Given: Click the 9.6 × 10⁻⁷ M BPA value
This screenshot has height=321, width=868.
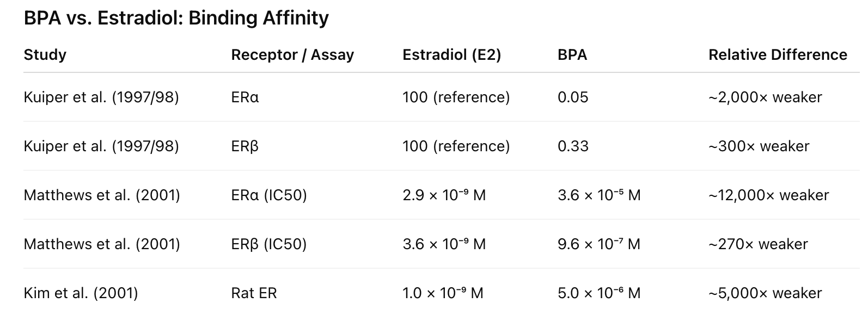Looking at the screenshot, I should [599, 244].
